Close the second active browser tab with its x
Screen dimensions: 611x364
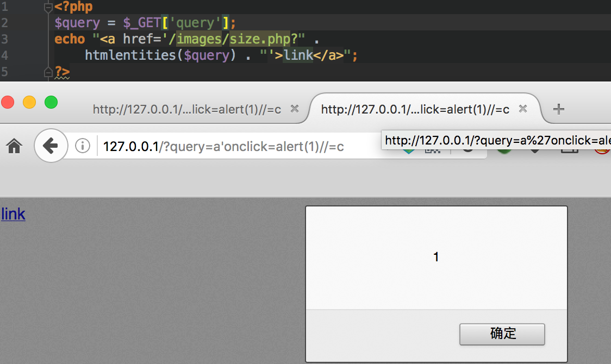coord(523,109)
